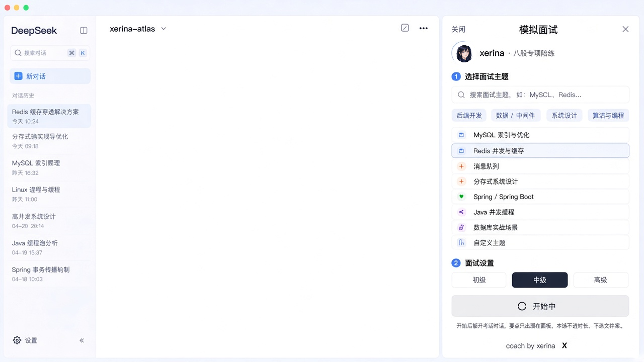Open Redis 缓存穿透解决方案 conversation
This screenshot has width=644, height=362.
[x=50, y=116]
